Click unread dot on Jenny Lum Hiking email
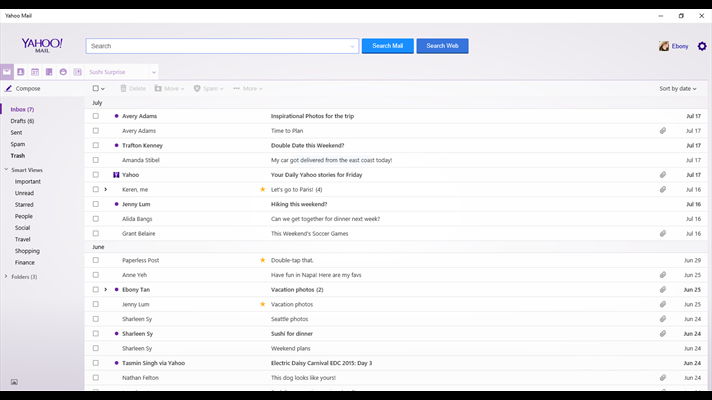Image resolution: width=712 pixels, height=400 pixels. (116, 204)
